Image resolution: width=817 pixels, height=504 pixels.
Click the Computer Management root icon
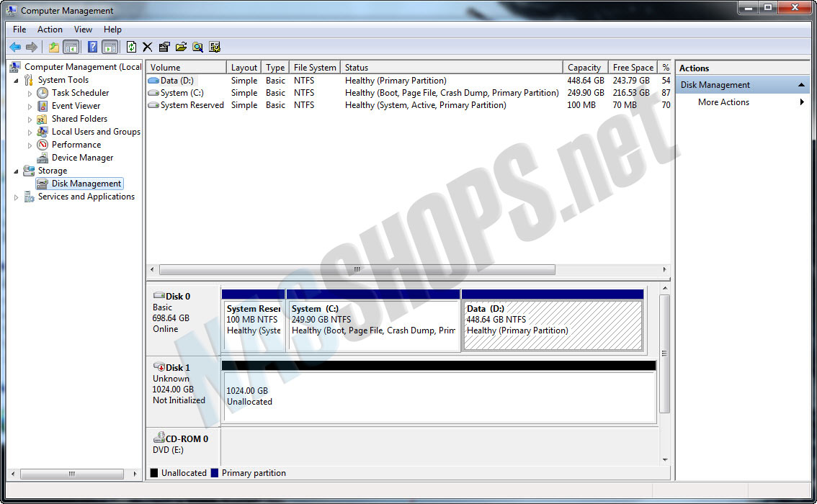(x=16, y=67)
